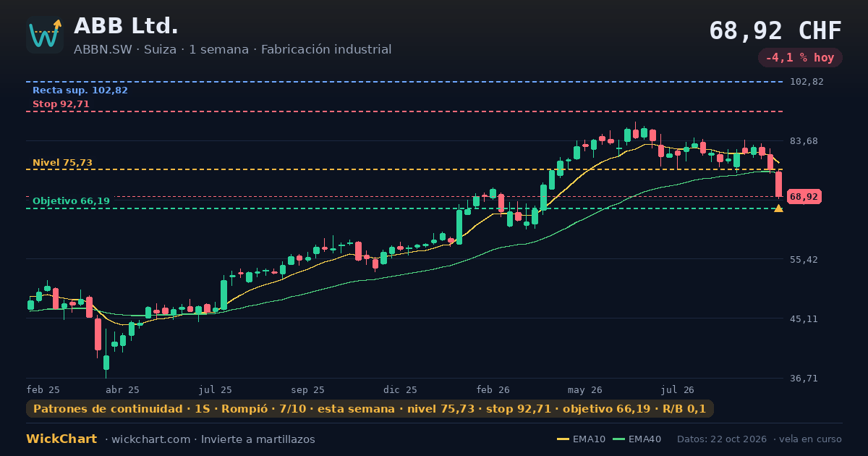868x456 pixels.
Task: Click the 55,42 axis value
Action: (804, 259)
